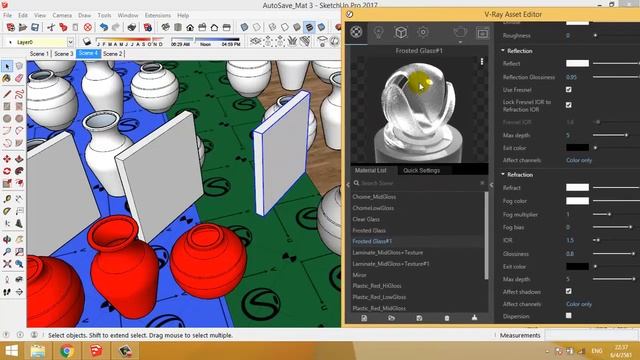Click Windows Start button

[x=11, y=351]
